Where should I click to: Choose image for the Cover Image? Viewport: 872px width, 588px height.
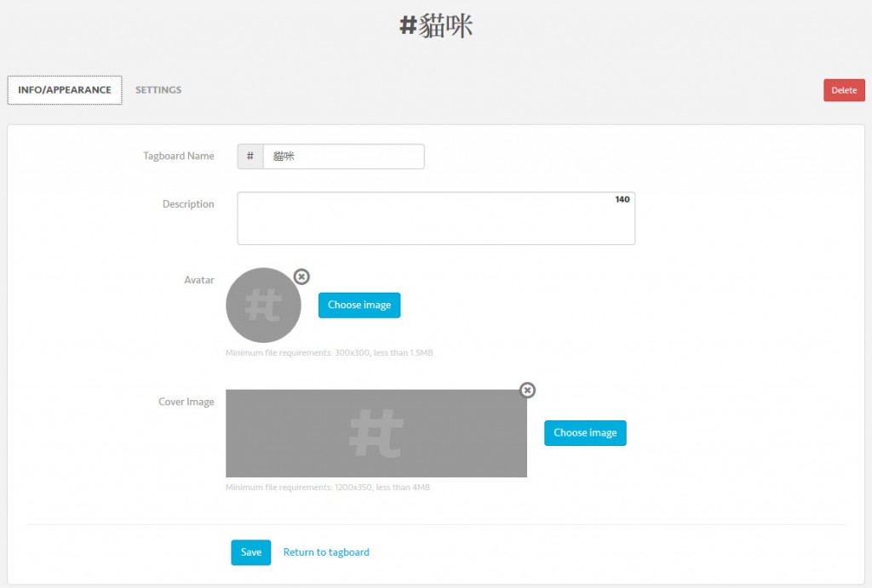click(585, 433)
